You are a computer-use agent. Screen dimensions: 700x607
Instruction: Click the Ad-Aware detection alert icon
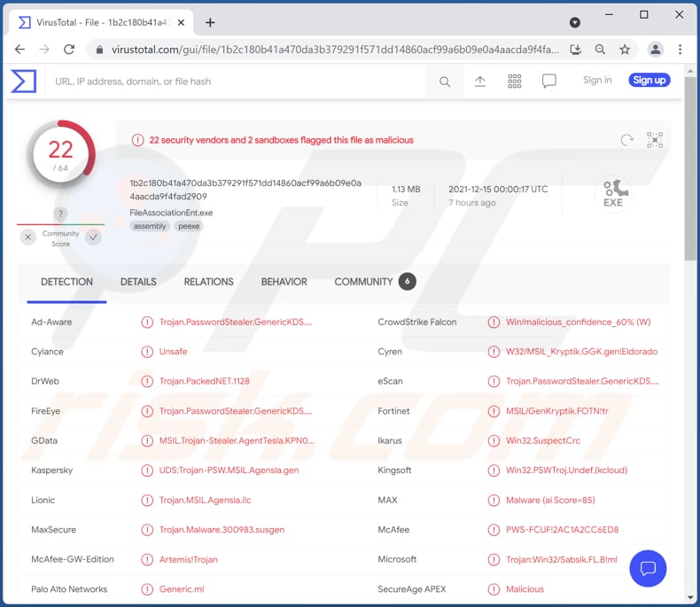click(147, 322)
